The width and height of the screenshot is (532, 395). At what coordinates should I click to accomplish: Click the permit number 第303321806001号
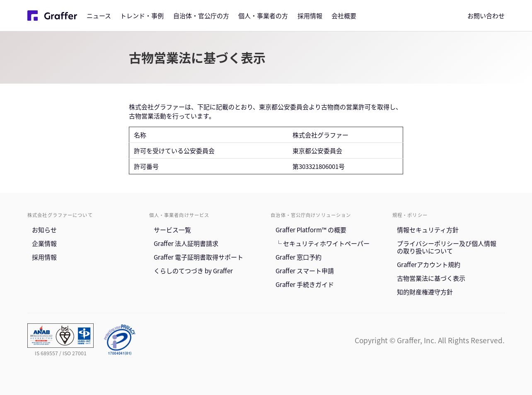(319, 166)
